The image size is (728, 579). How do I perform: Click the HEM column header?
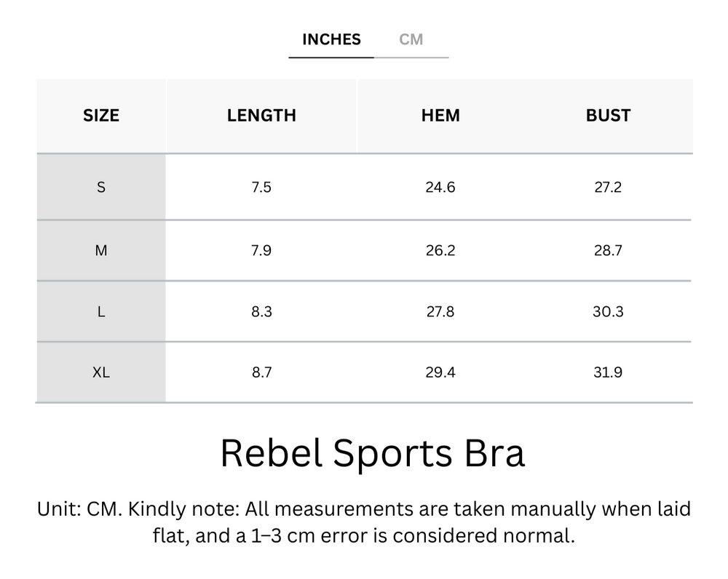pos(440,116)
